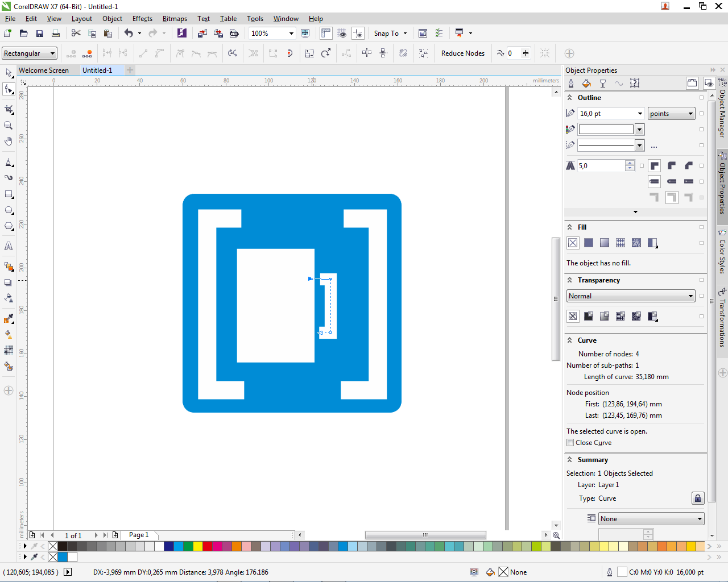Select the Zoom tool in toolbox
The width and height of the screenshot is (728, 582).
point(9,126)
